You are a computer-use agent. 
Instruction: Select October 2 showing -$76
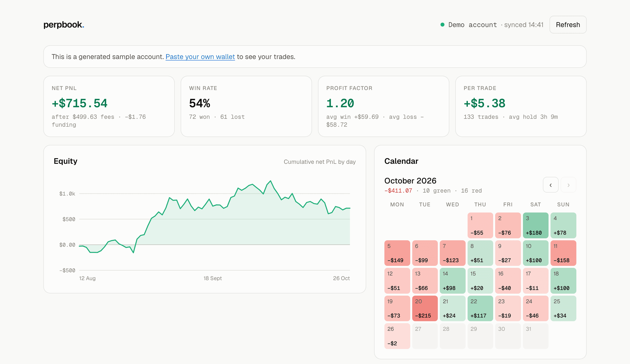coord(508,225)
